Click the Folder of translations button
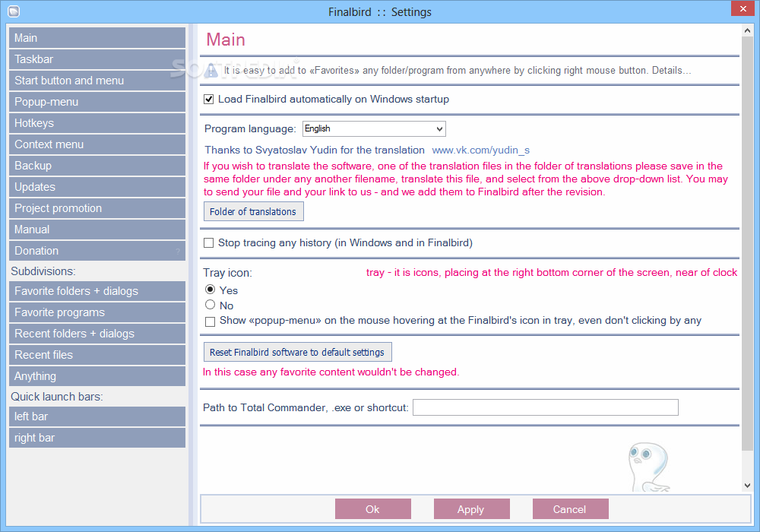Image resolution: width=760 pixels, height=532 pixels. point(254,212)
